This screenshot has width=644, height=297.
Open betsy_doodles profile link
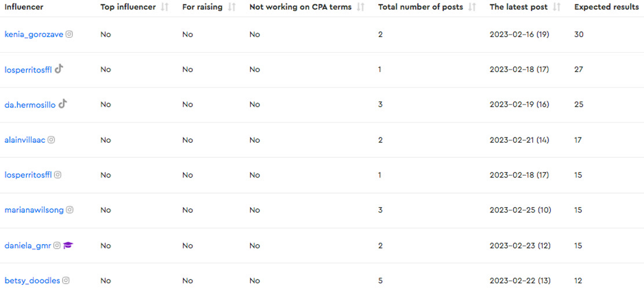32,281
